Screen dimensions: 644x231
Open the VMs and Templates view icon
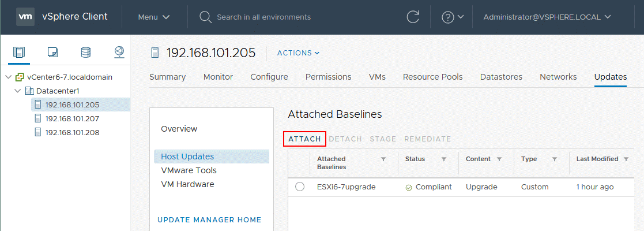[52, 53]
